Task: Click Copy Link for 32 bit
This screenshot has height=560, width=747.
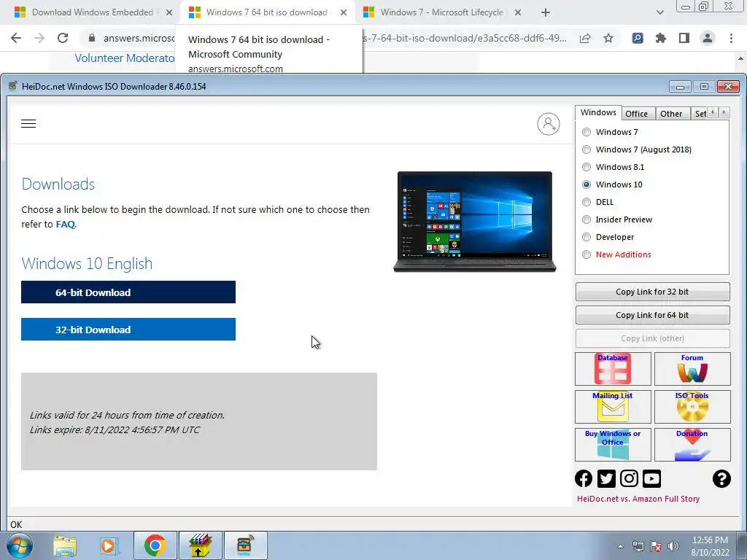Action: click(x=652, y=292)
